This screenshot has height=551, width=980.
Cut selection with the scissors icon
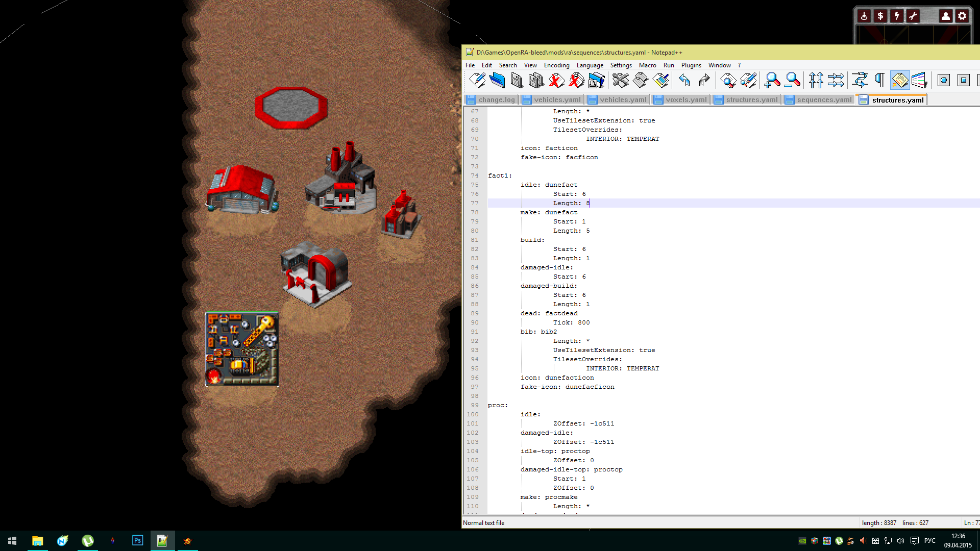[x=621, y=80]
